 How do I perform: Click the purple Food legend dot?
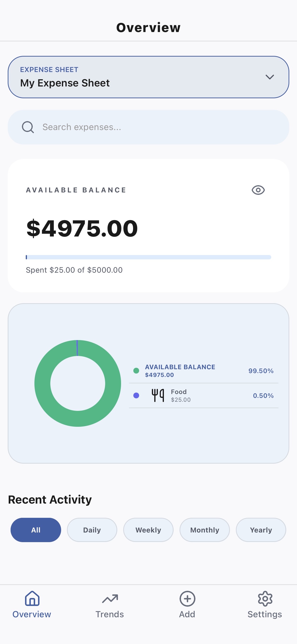[136, 395]
